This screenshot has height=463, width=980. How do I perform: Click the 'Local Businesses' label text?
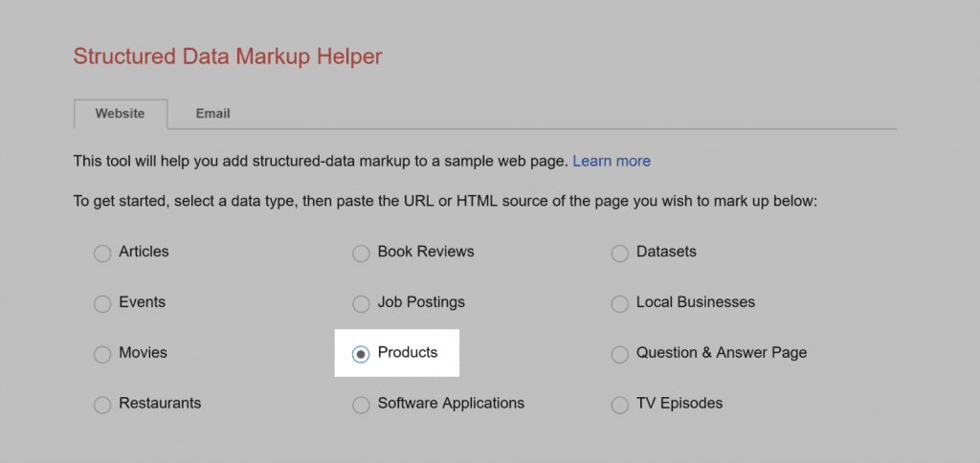[x=695, y=302]
